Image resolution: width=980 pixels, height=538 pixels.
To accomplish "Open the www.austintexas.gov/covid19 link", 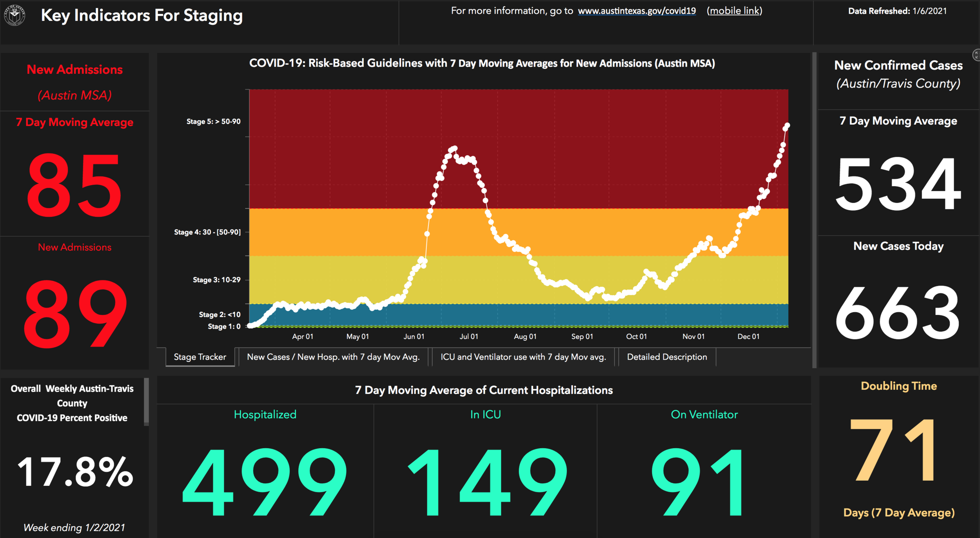I will pyautogui.click(x=637, y=11).
